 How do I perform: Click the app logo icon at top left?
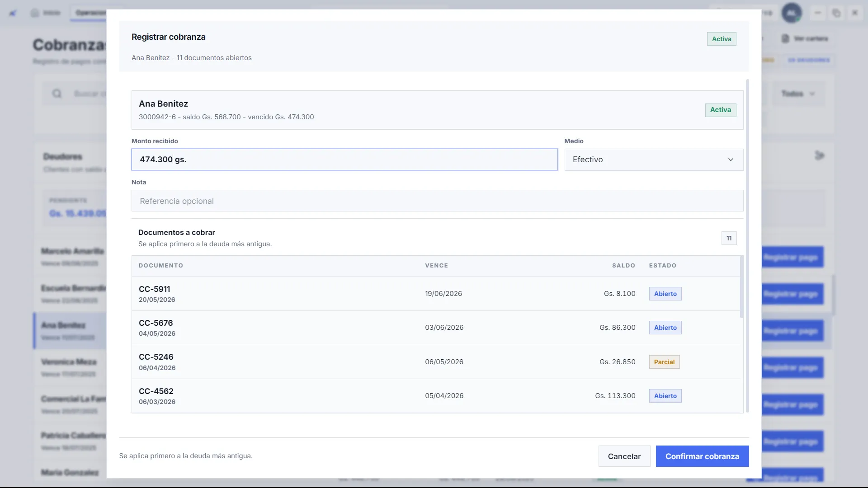point(13,13)
